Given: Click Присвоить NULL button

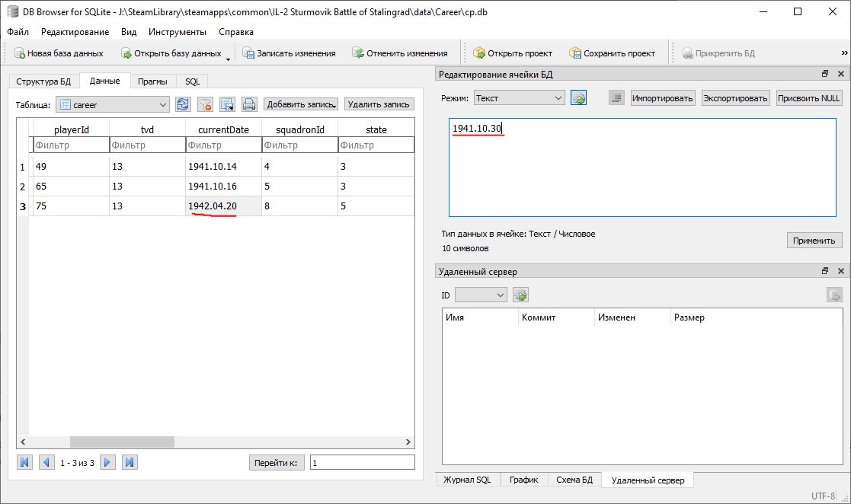Looking at the screenshot, I should click(808, 98).
